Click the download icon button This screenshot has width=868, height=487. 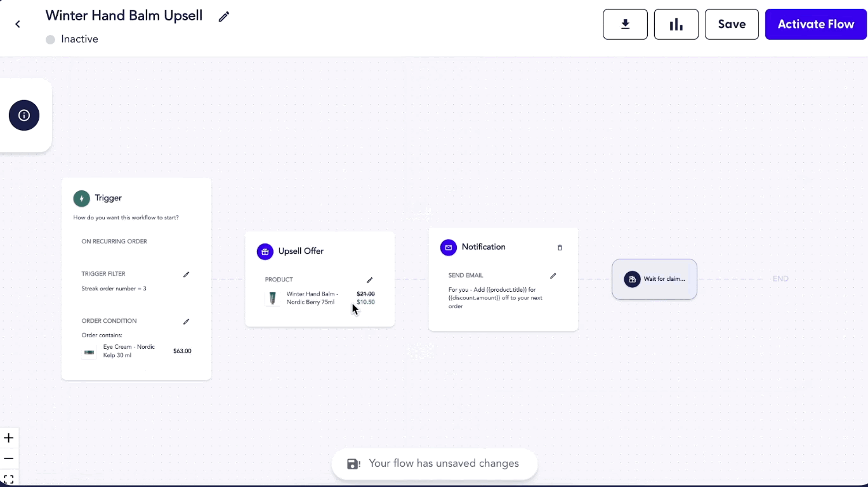click(x=625, y=25)
